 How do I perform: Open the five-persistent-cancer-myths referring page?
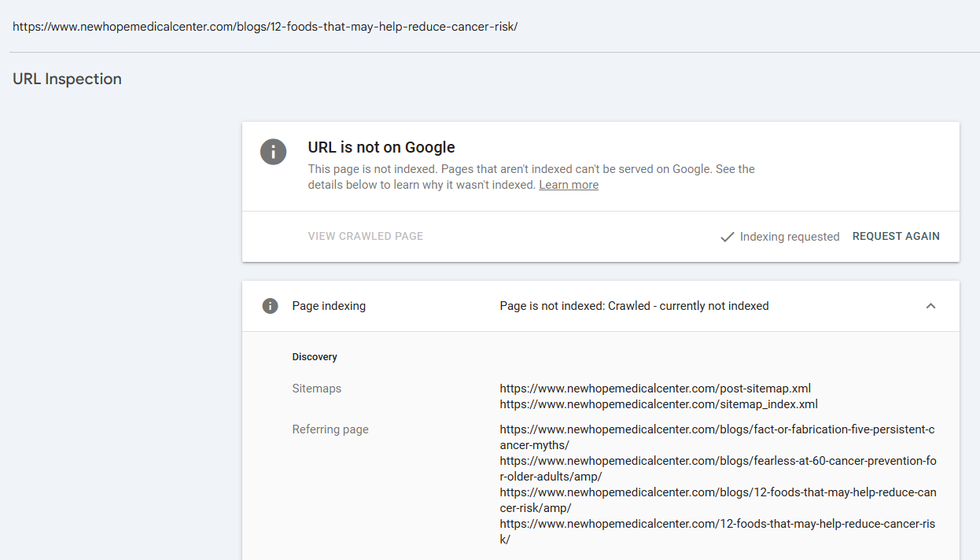[x=717, y=437]
